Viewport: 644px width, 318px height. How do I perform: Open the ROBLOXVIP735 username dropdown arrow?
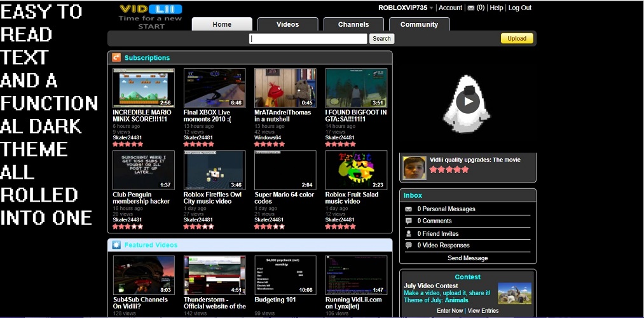(x=431, y=8)
